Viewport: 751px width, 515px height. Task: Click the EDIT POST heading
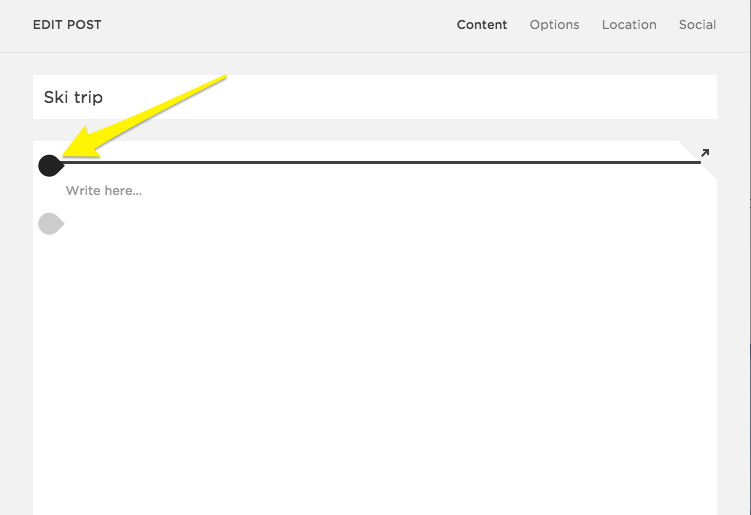click(67, 25)
